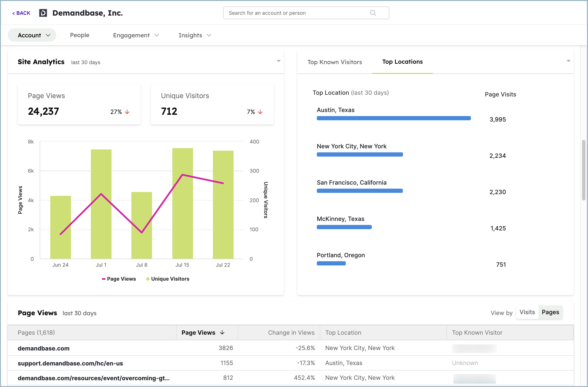Open the Site Analytics panel options caret
The height and width of the screenshot is (387, 588).
279,61
